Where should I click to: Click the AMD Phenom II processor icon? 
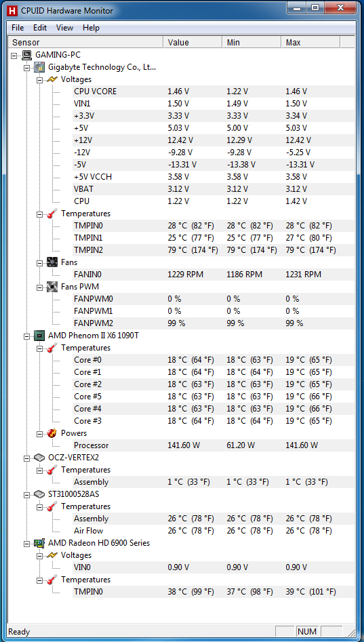point(40,336)
